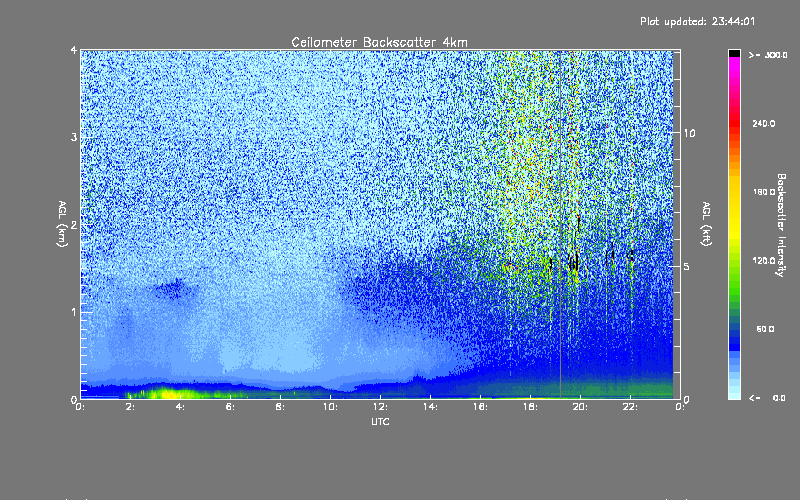Click the "2" km tick label on left axis
800x500 pixels.
click(x=74, y=224)
